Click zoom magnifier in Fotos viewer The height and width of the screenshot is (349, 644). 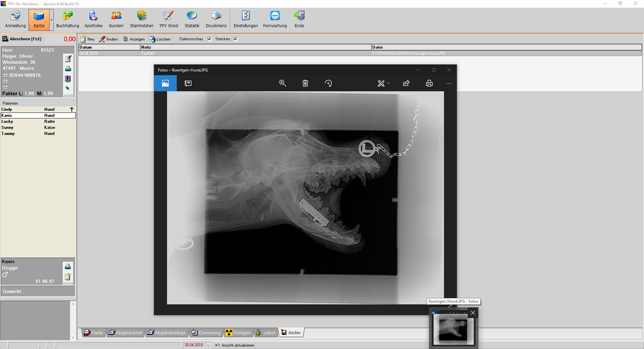[x=283, y=83]
